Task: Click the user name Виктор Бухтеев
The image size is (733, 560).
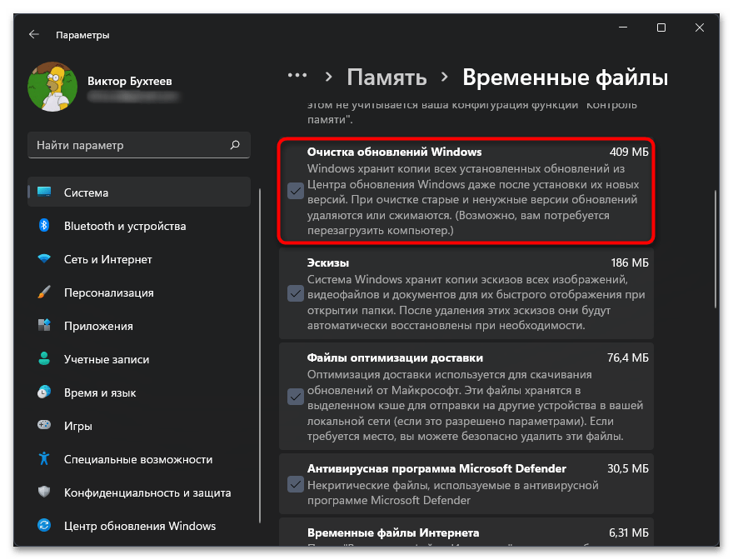Action: pyautogui.click(x=129, y=81)
